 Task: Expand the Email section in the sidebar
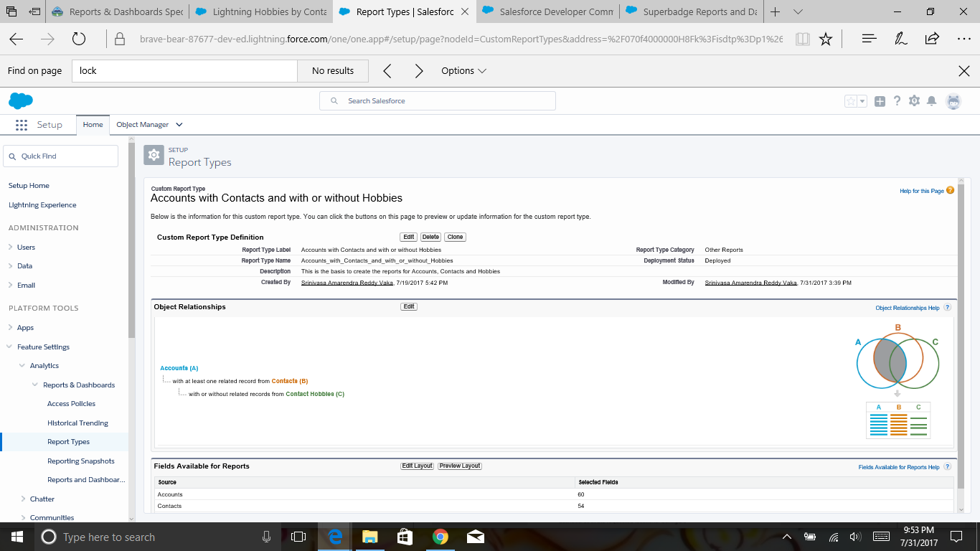[10, 285]
